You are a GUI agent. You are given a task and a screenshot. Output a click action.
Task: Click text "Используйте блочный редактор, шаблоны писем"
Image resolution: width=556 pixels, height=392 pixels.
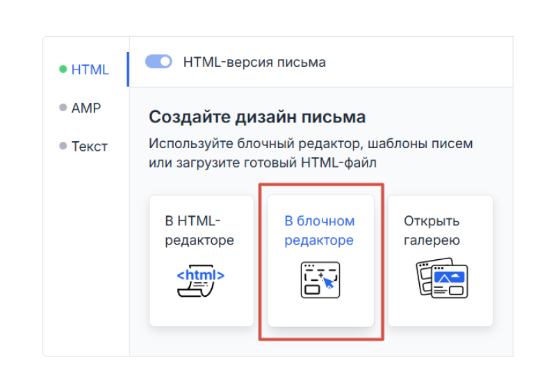[311, 144]
